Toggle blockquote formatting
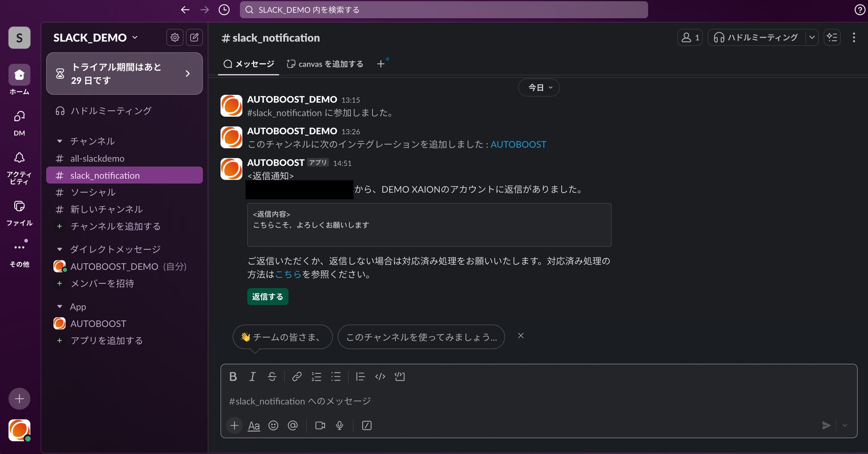 tap(361, 377)
